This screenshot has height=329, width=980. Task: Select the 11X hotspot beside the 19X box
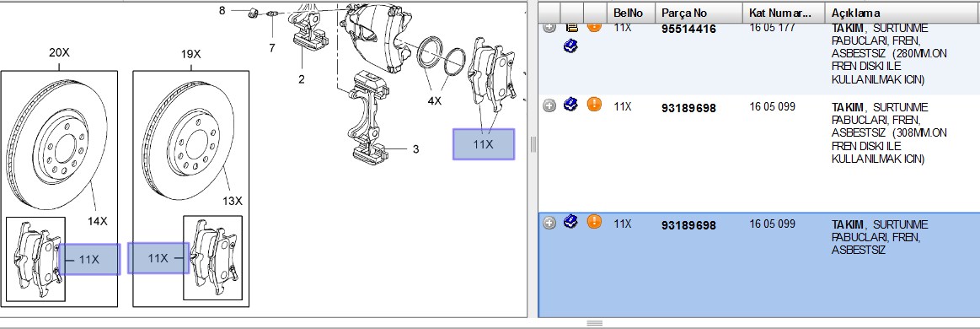coord(158,257)
